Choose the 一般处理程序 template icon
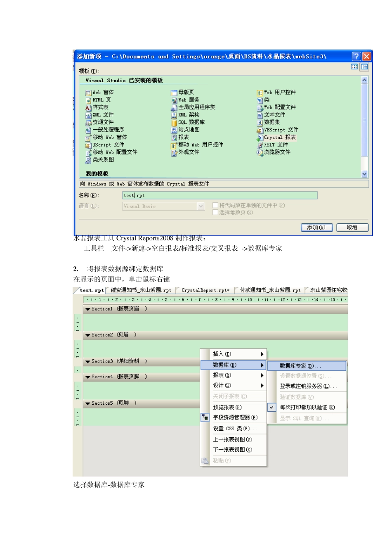 click(88, 130)
